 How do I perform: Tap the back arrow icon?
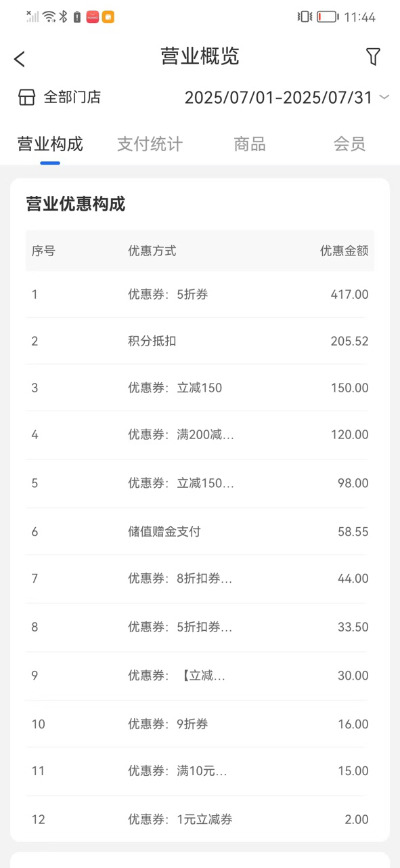(x=20, y=59)
